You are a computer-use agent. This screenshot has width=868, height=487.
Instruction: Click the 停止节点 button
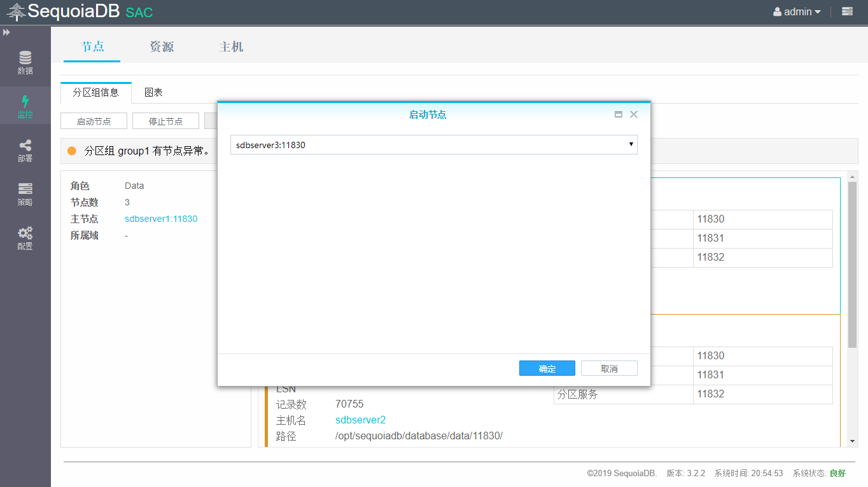(x=165, y=121)
